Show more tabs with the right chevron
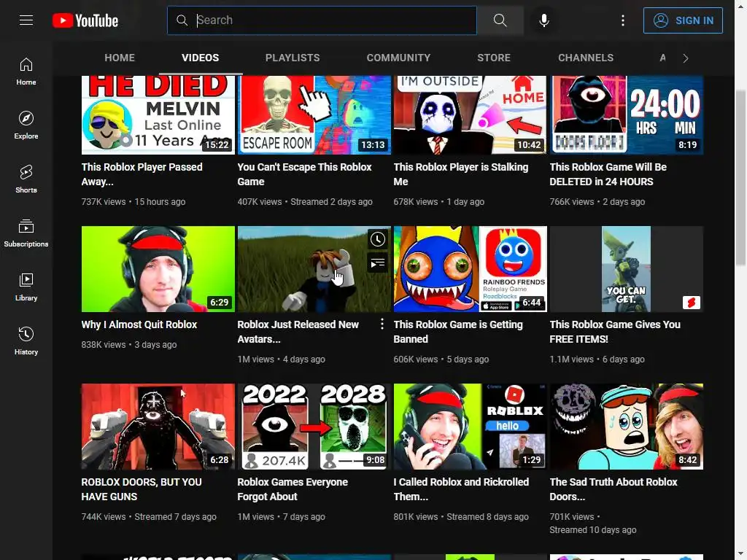The width and height of the screenshot is (747, 560). tap(686, 58)
